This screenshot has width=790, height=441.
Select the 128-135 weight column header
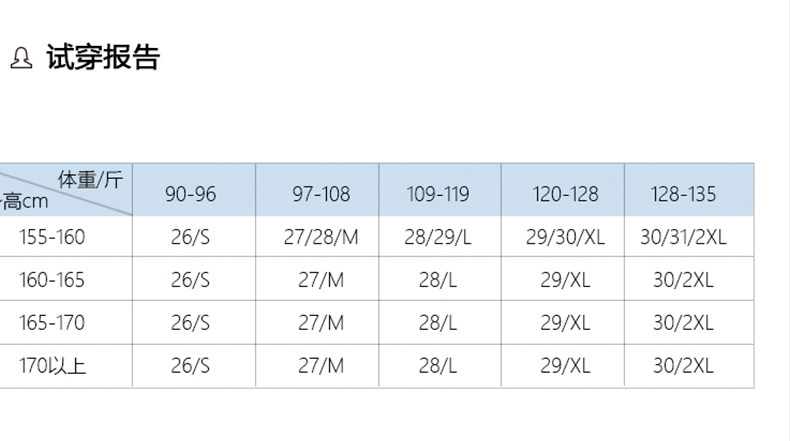[x=683, y=194]
